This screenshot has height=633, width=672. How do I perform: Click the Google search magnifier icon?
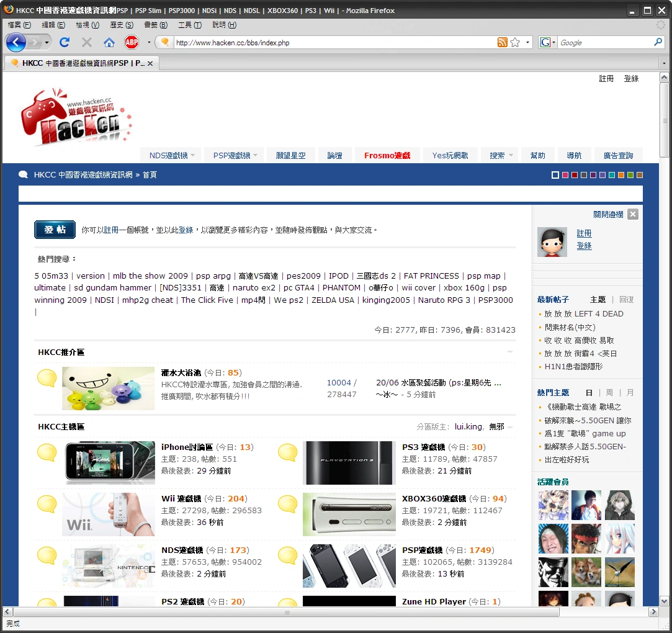point(658,42)
